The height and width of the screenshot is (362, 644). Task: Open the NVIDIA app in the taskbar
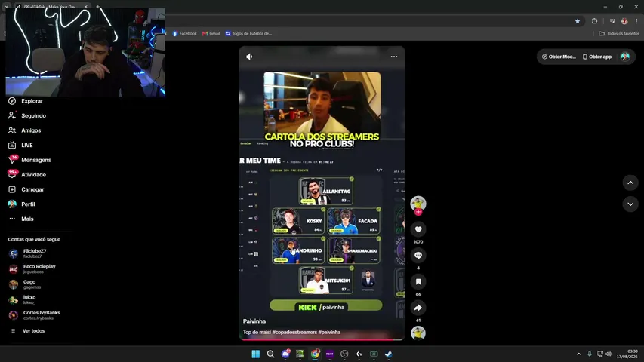click(300, 354)
